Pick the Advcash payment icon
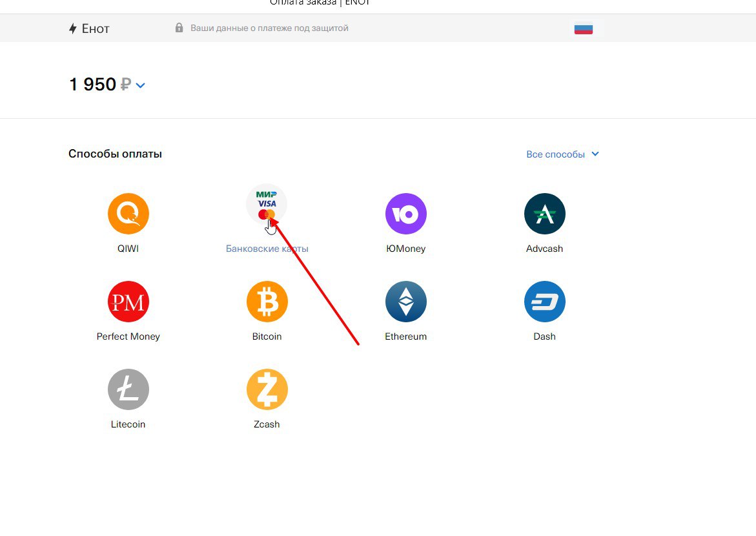The image size is (756, 536). [x=545, y=214]
